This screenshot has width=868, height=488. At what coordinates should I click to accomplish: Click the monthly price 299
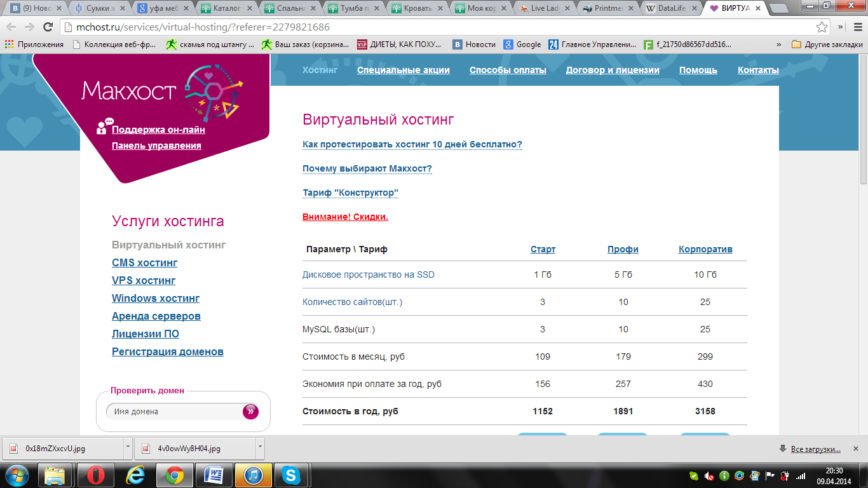pos(705,356)
